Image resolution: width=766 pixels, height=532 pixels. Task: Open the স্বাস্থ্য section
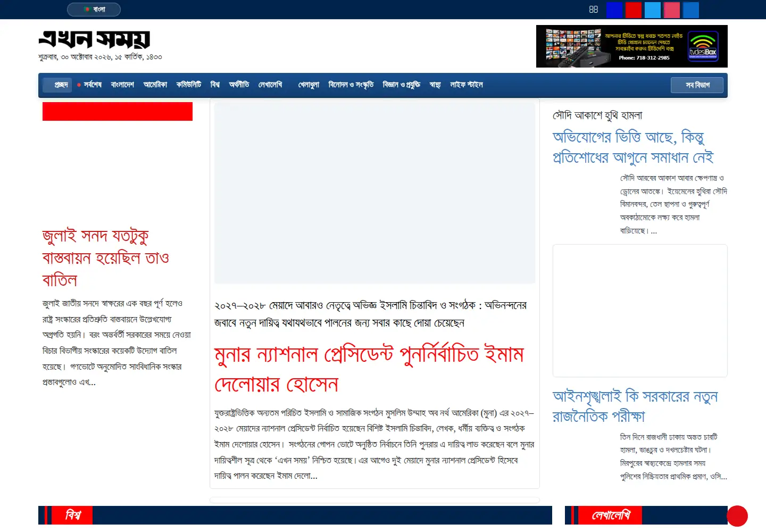pos(435,85)
